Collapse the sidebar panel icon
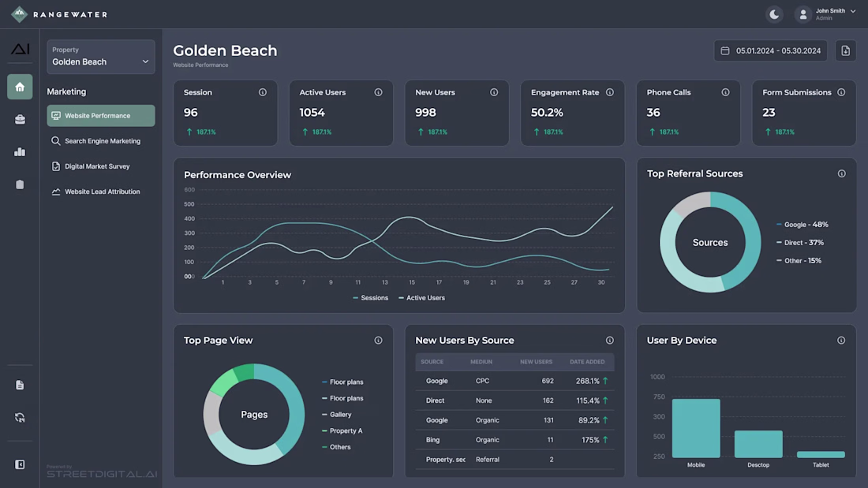 (20, 464)
